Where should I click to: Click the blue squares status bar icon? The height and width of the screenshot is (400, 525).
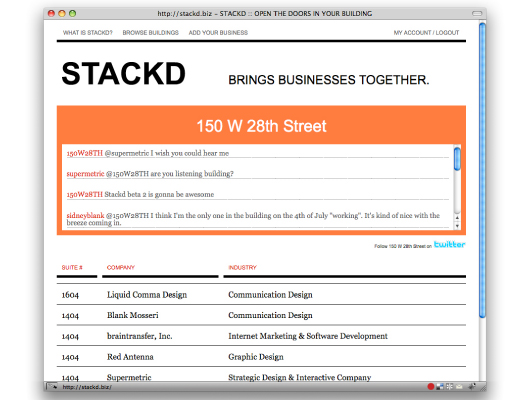tap(440, 387)
